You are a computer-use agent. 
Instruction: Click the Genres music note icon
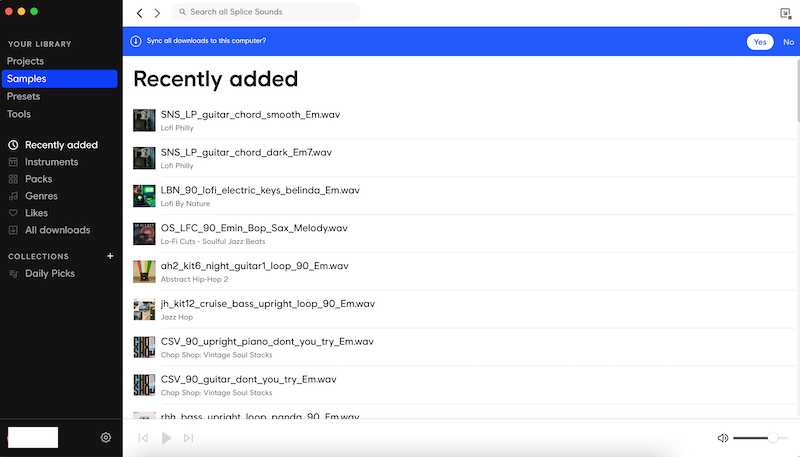13,196
